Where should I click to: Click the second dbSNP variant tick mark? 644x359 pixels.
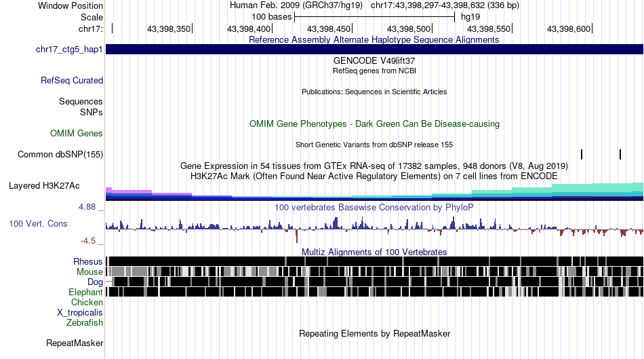(620, 154)
